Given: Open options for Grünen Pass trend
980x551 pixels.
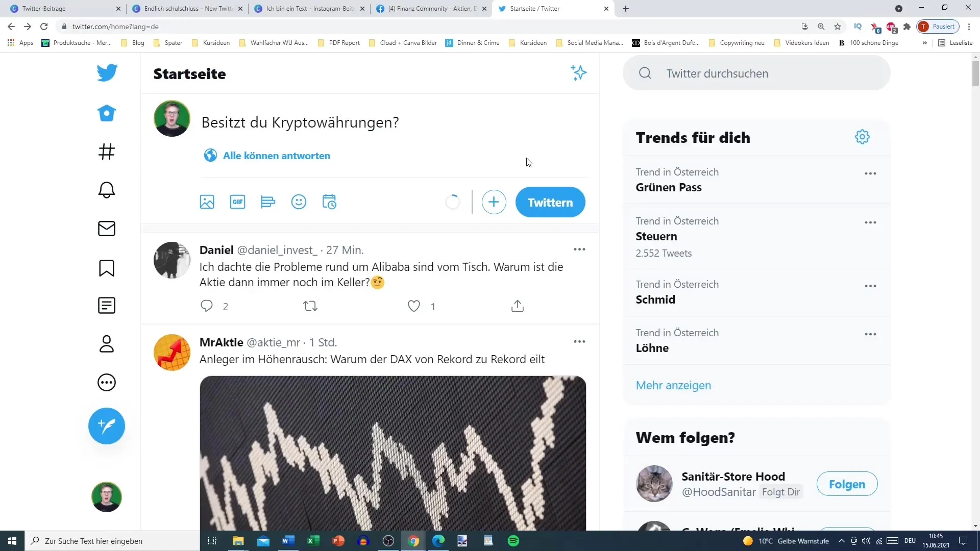Looking at the screenshot, I should [870, 173].
